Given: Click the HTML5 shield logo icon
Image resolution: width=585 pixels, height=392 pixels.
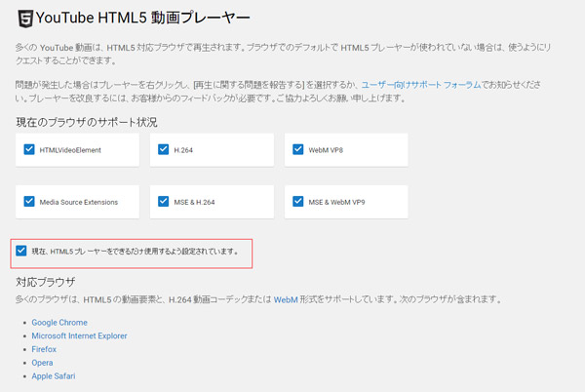Looking at the screenshot, I should coord(25,19).
